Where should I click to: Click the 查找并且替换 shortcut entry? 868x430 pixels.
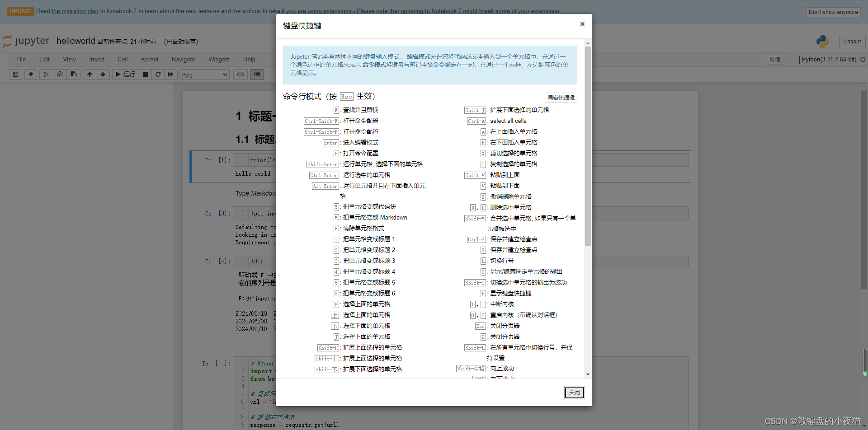click(361, 110)
